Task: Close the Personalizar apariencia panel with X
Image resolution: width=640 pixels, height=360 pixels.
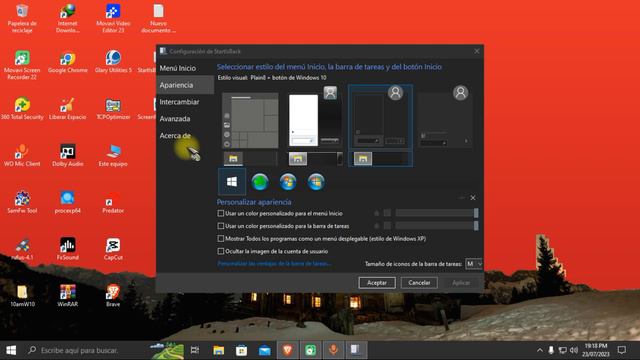Action: point(473,198)
